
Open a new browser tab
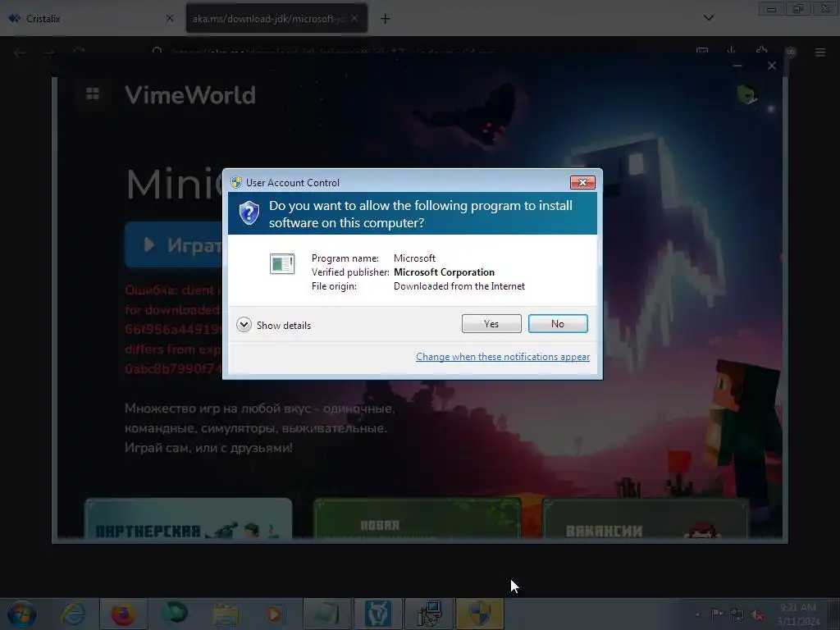click(x=385, y=19)
